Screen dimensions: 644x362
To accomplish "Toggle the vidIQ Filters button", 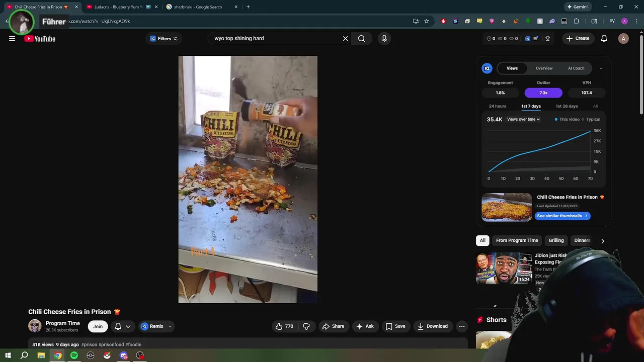I will (x=164, y=39).
